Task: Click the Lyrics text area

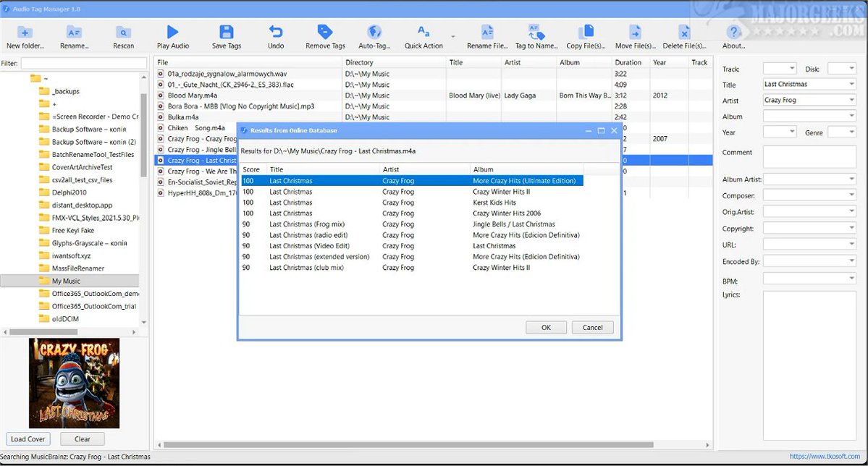Action: point(809,365)
